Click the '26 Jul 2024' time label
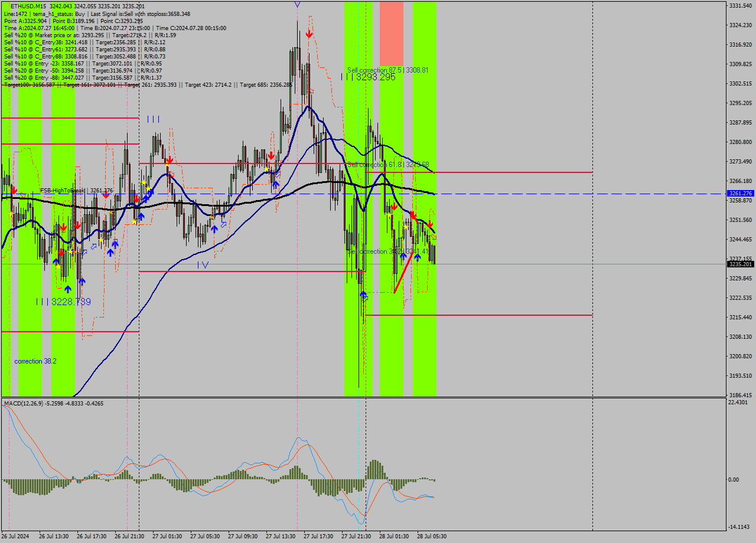The width and height of the screenshot is (756, 543). point(15,537)
